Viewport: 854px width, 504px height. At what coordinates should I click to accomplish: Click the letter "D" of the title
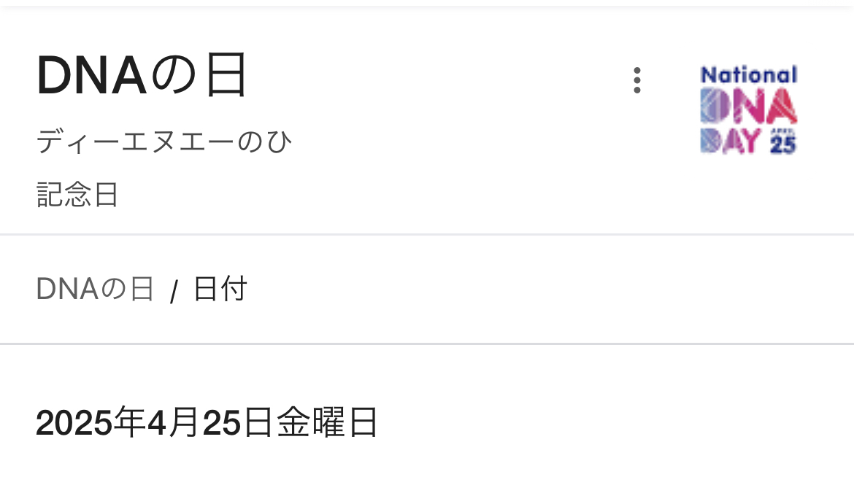tap(53, 76)
